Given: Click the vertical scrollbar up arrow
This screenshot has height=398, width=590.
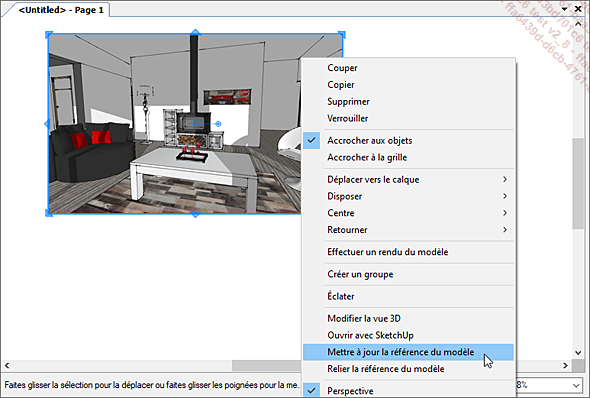Looking at the screenshot, I should point(578,23).
